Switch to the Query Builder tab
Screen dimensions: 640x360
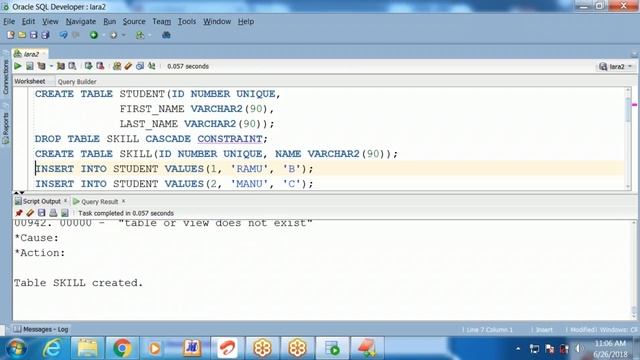tap(77, 82)
